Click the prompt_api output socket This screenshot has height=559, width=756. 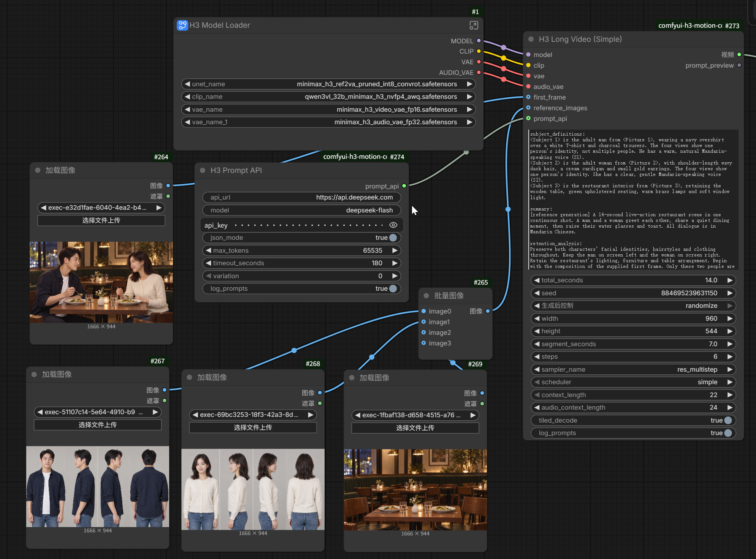(x=404, y=186)
